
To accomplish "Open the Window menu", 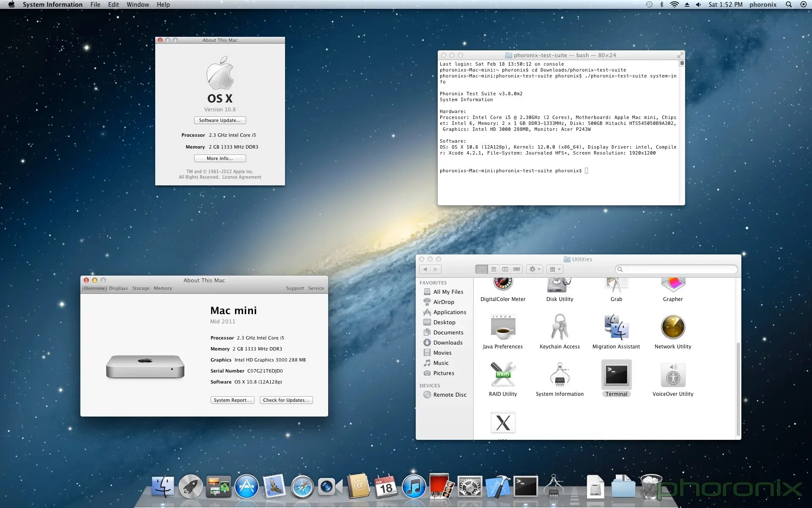I will [138, 5].
